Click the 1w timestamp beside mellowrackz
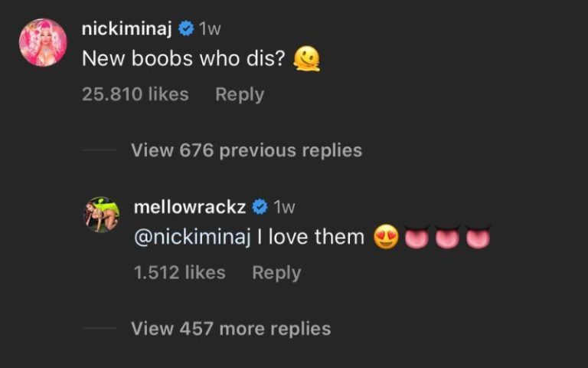Image resolution: width=588 pixels, height=368 pixels. pyautogui.click(x=284, y=207)
